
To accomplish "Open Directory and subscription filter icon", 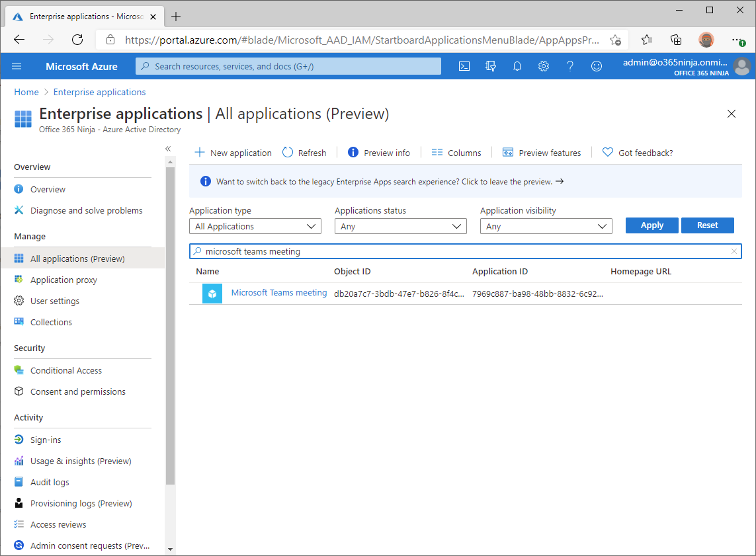I will (x=490, y=66).
